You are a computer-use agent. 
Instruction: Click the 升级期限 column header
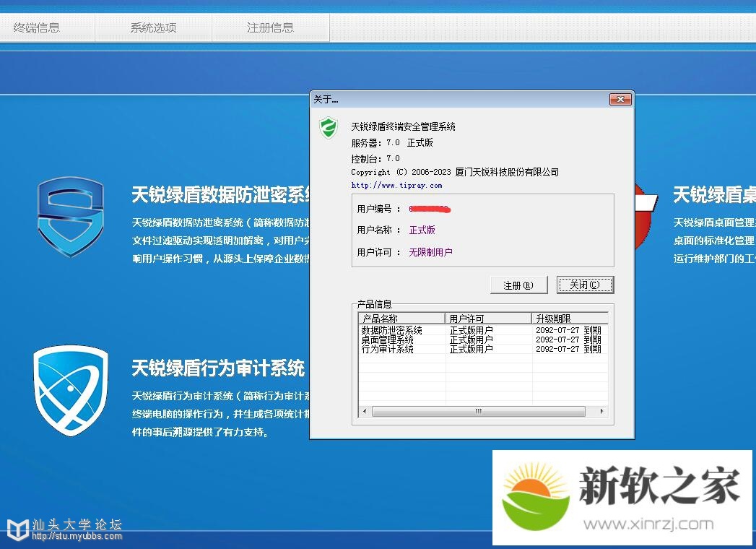pos(570,319)
